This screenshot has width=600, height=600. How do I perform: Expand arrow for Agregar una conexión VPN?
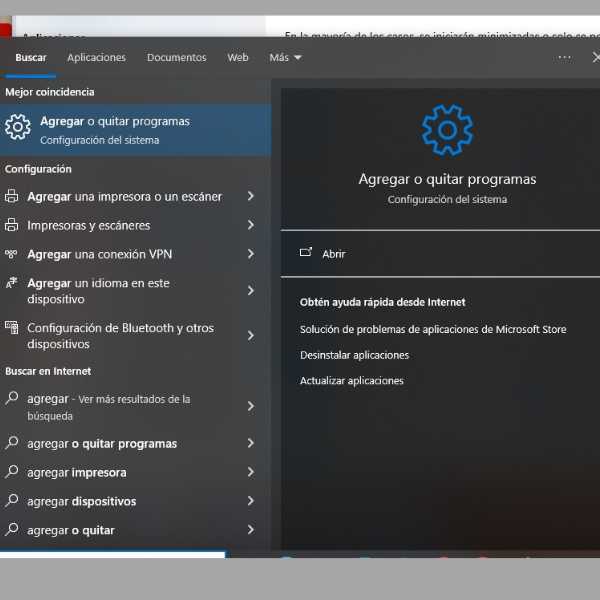click(250, 255)
